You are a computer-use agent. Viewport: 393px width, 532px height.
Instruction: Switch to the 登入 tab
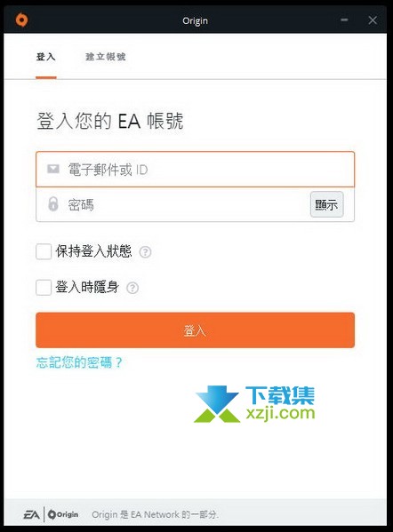46,57
